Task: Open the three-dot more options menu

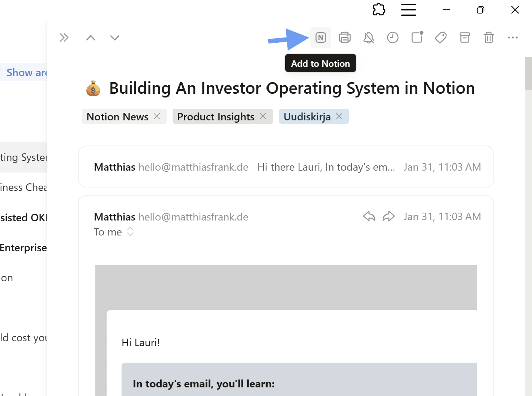Action: [513, 37]
